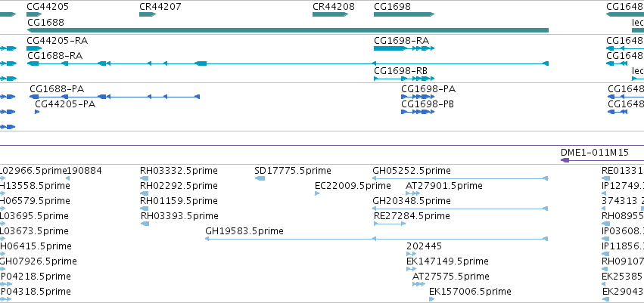Click the CR44208 gene arrow
The image size is (644, 303).
[330, 14]
